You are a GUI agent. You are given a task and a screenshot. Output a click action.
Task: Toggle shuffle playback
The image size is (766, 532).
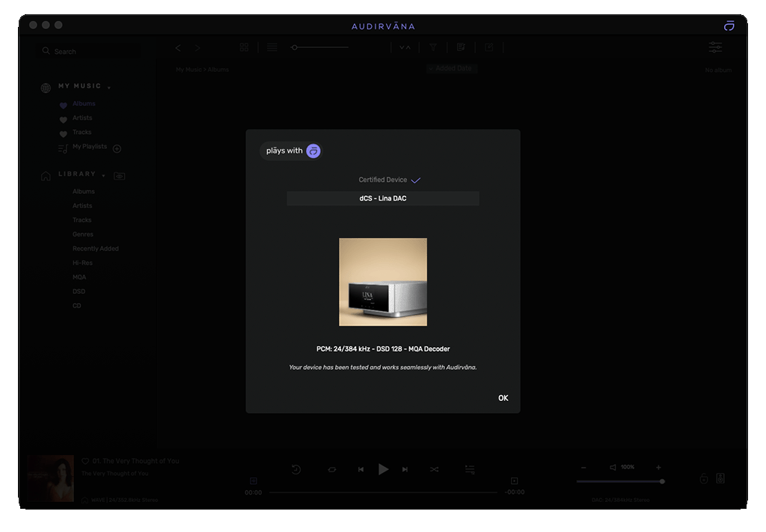[434, 469]
